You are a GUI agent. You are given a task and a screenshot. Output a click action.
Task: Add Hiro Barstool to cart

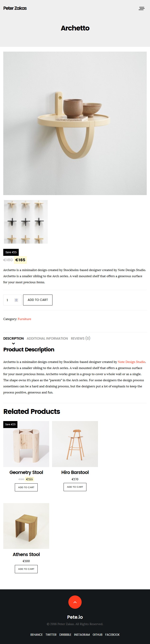pyautogui.click(x=75, y=487)
